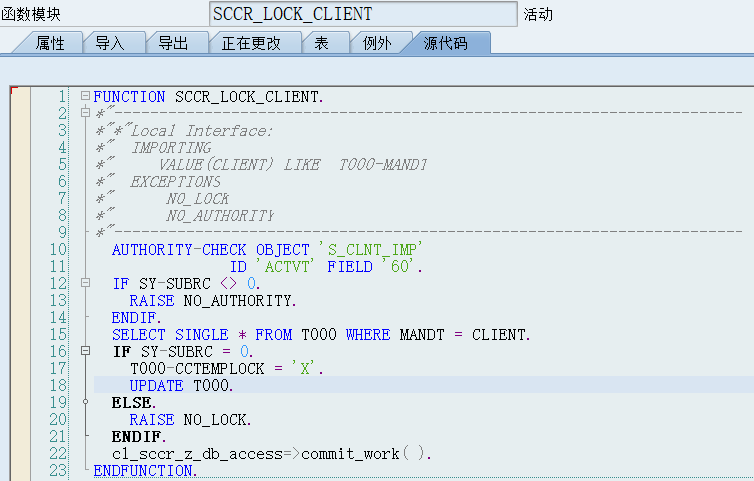754x481 pixels.
Task: Click the 'ACTVT' string on line 11
Action: 285,266
